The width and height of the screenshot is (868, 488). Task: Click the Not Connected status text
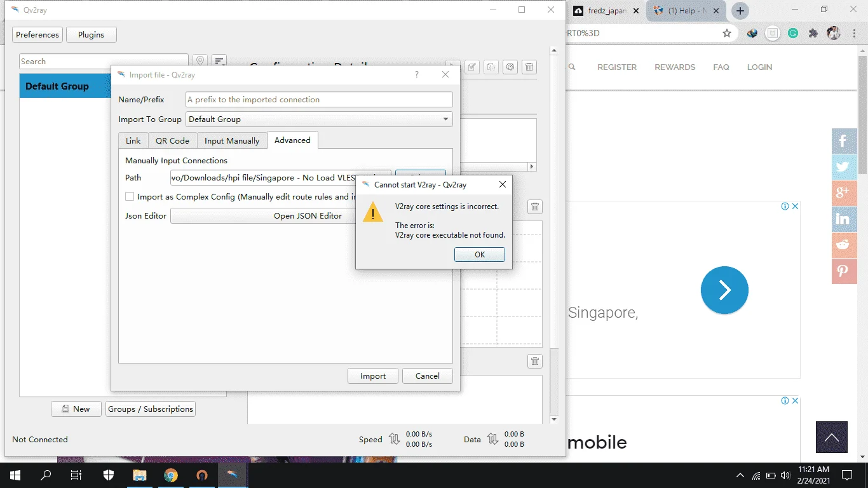coord(40,439)
